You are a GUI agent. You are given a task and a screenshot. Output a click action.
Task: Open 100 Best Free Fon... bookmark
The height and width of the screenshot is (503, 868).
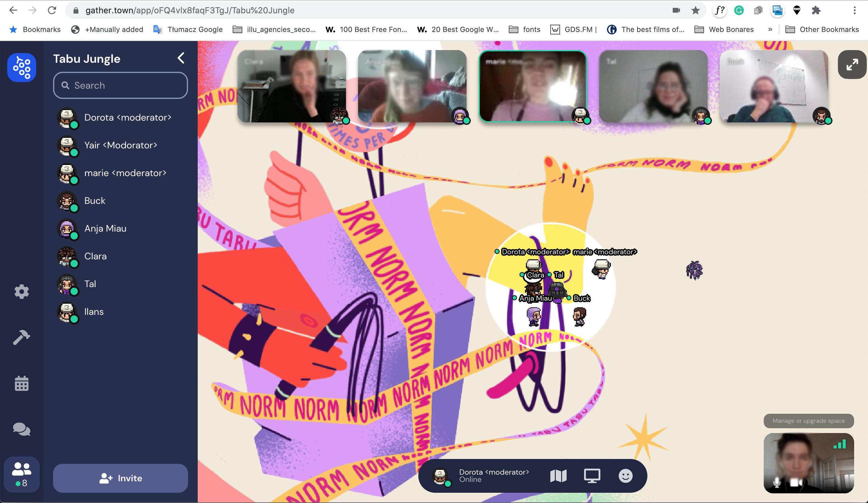click(x=366, y=29)
